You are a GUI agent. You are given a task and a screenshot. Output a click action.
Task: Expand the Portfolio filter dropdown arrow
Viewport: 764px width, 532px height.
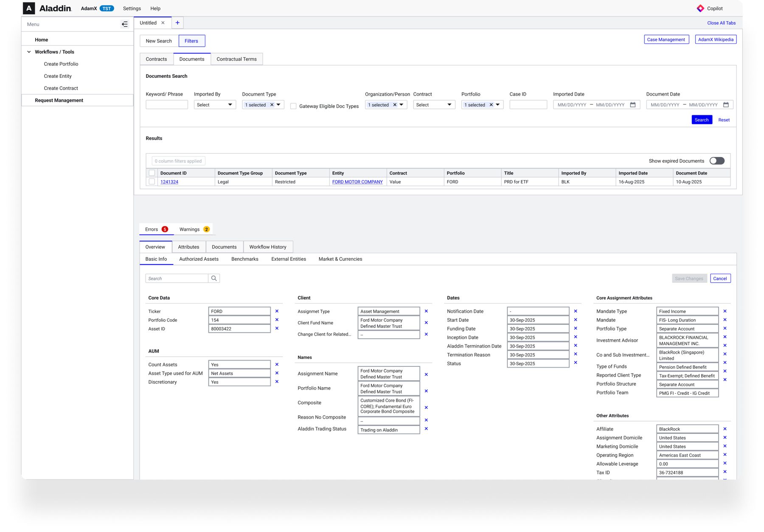click(497, 105)
